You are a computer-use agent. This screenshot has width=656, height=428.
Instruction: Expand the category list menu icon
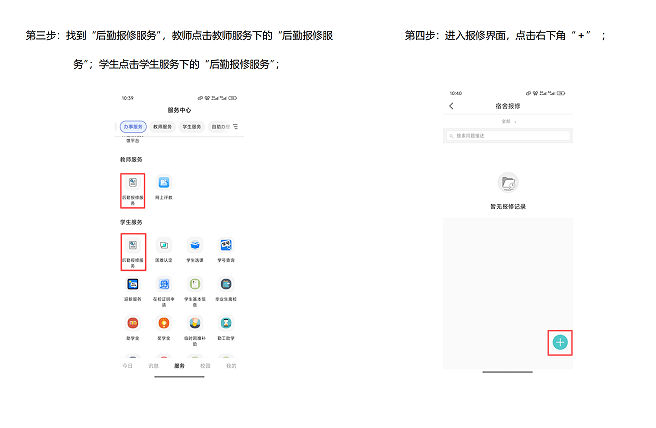(236, 126)
